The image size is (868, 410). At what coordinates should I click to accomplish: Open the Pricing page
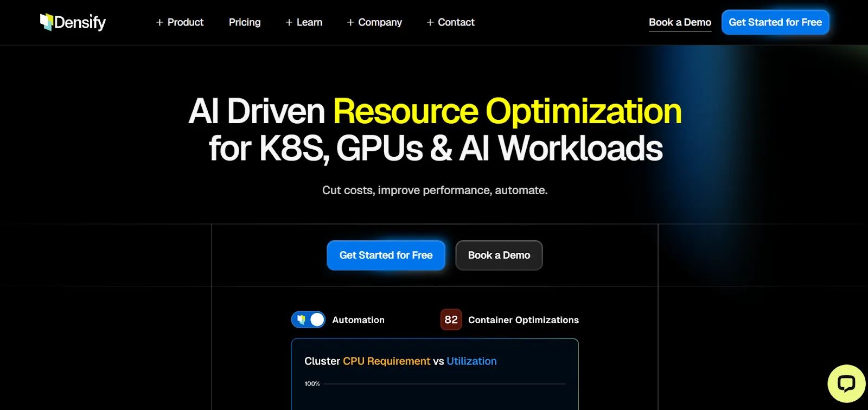tap(245, 22)
